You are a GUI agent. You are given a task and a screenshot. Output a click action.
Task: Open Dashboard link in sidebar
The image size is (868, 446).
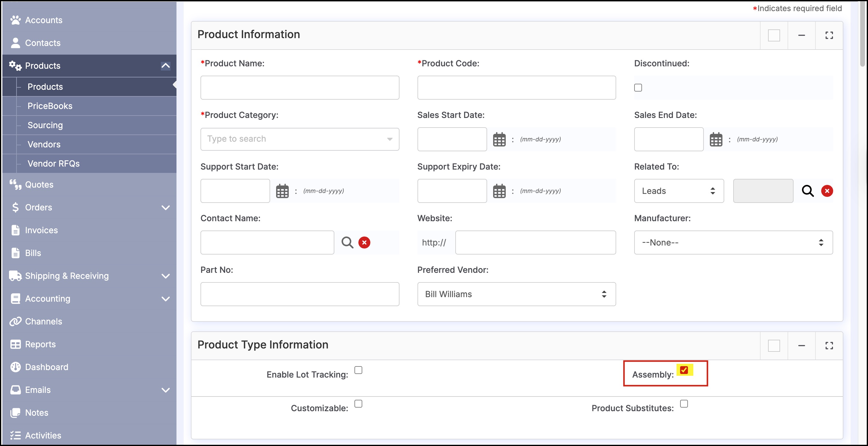pos(47,367)
